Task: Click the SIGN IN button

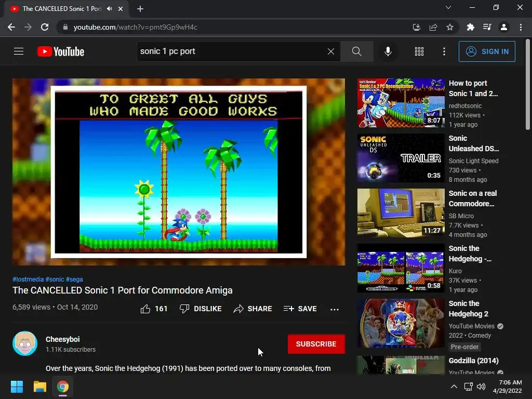Action: click(x=487, y=51)
